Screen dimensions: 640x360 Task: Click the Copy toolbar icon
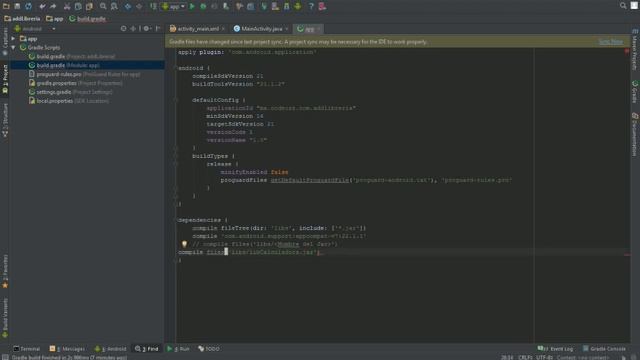(x=78, y=6)
